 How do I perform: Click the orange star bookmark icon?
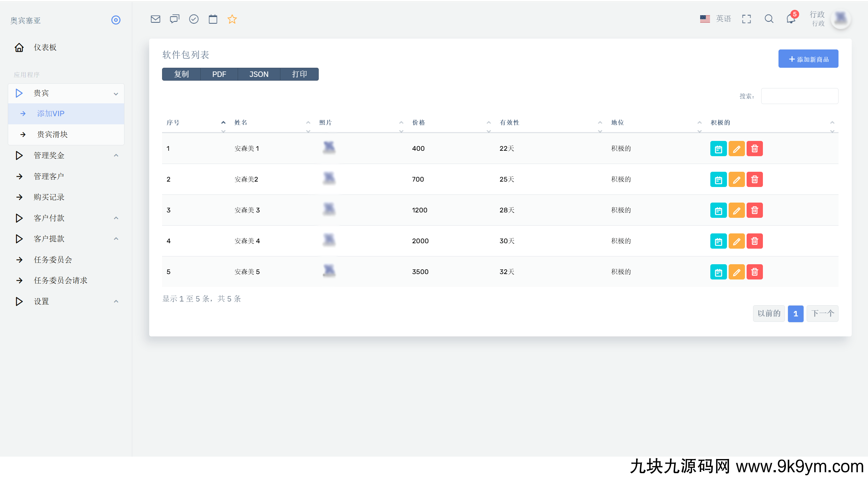(232, 19)
